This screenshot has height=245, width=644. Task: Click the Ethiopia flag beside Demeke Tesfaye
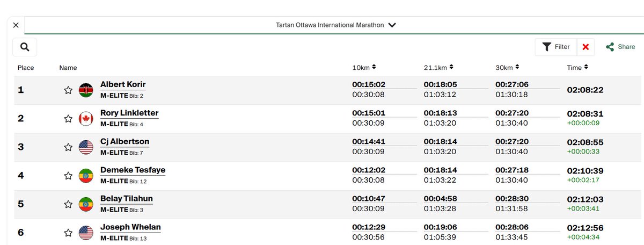(x=86, y=176)
